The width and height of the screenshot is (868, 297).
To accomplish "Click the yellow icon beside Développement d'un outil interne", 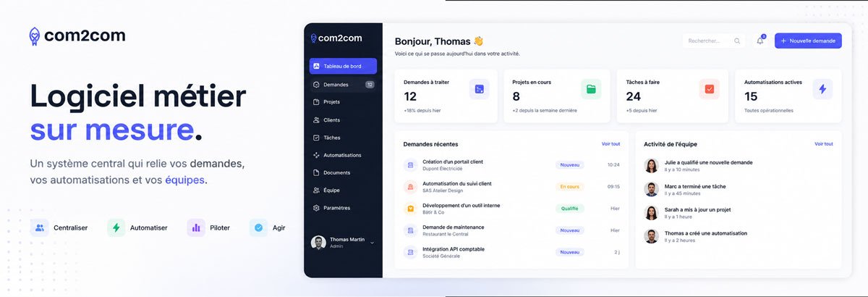I will pyautogui.click(x=410, y=209).
